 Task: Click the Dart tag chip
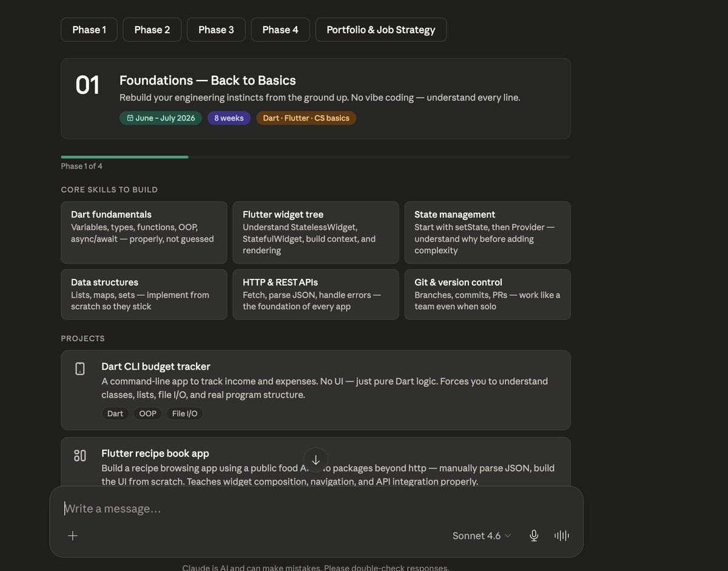pos(115,413)
